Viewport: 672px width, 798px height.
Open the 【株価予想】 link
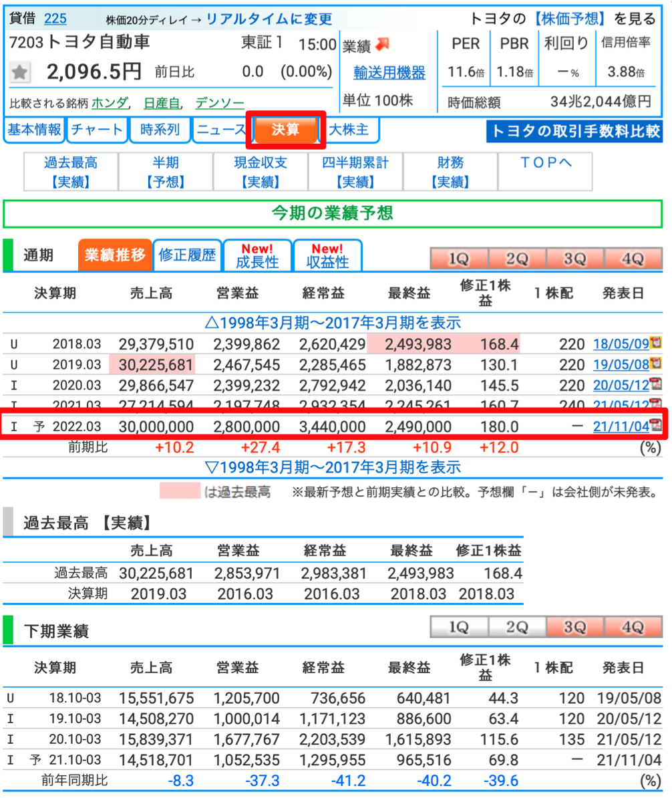click(x=569, y=19)
